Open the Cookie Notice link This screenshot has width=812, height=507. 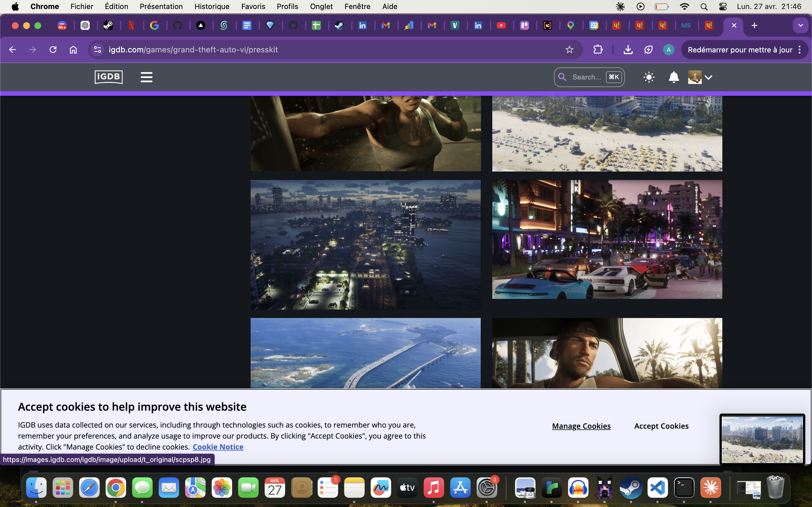(218, 446)
